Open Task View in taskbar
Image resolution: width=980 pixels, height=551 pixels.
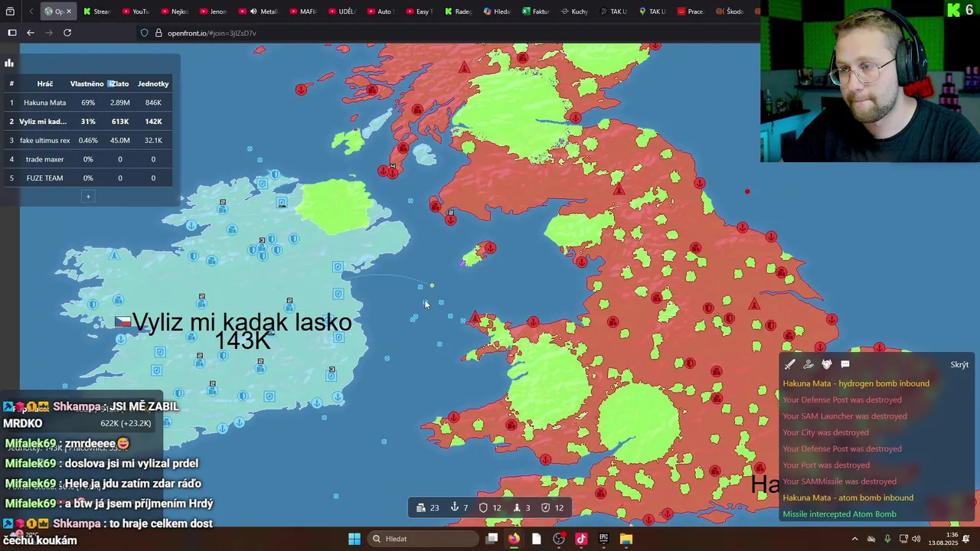(x=492, y=539)
